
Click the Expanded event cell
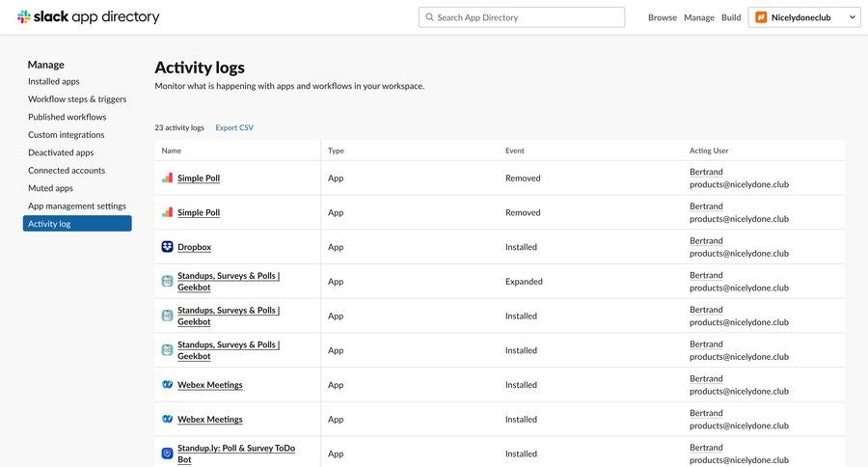coord(524,282)
